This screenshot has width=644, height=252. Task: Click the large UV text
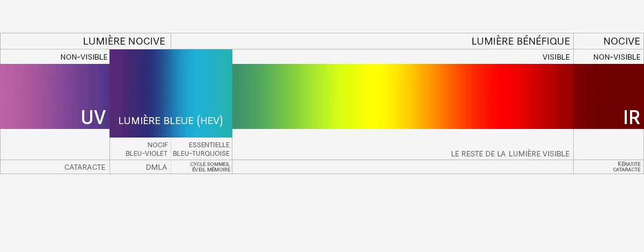pos(93,118)
